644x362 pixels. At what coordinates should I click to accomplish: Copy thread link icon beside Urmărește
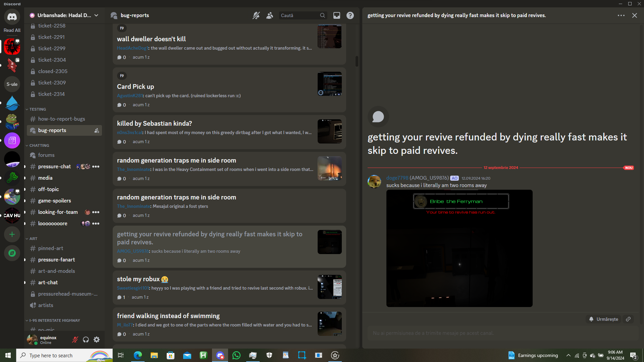pyautogui.click(x=628, y=319)
